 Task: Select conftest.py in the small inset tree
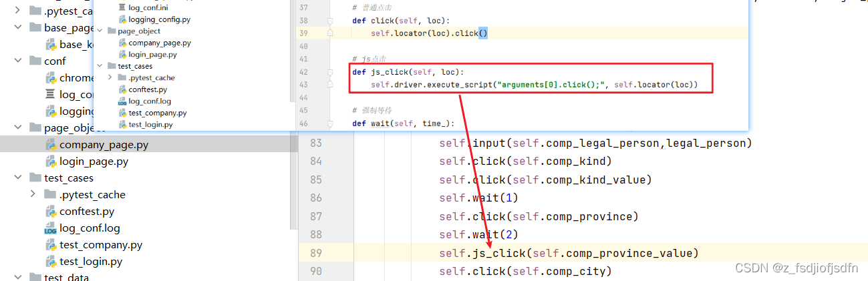(x=148, y=89)
